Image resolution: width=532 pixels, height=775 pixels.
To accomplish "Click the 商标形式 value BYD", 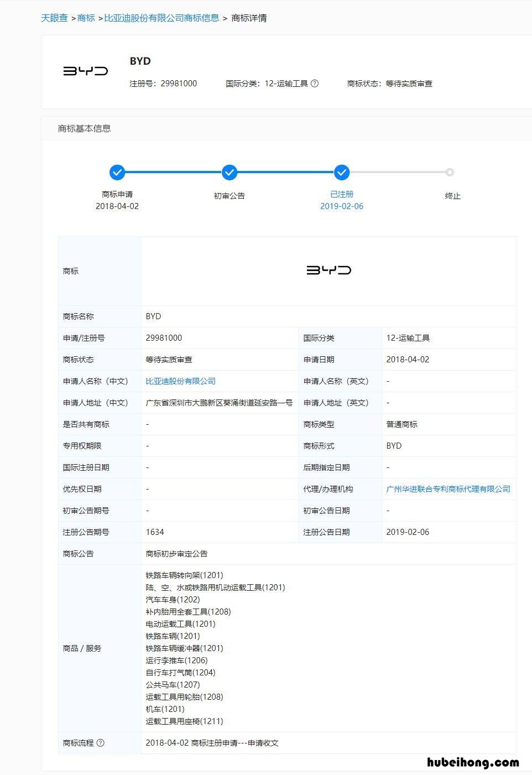I will tap(394, 446).
